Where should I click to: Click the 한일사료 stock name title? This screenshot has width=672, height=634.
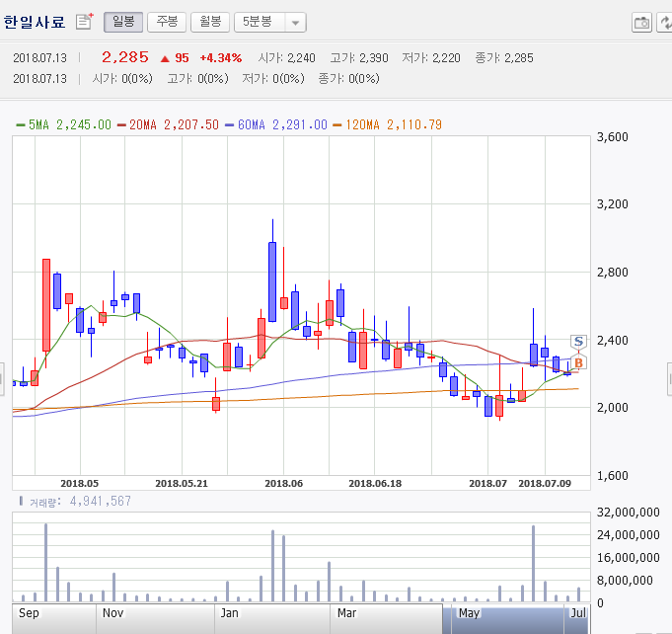click(35, 22)
